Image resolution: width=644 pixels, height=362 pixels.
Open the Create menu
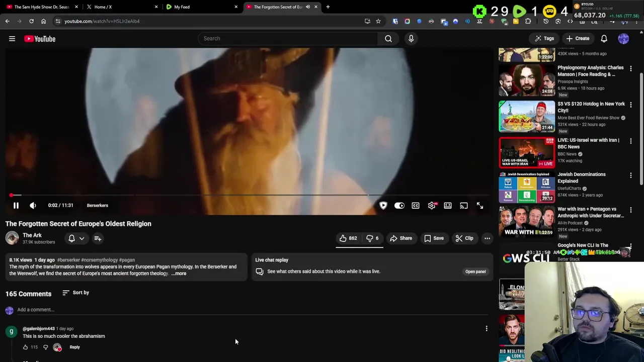click(578, 38)
